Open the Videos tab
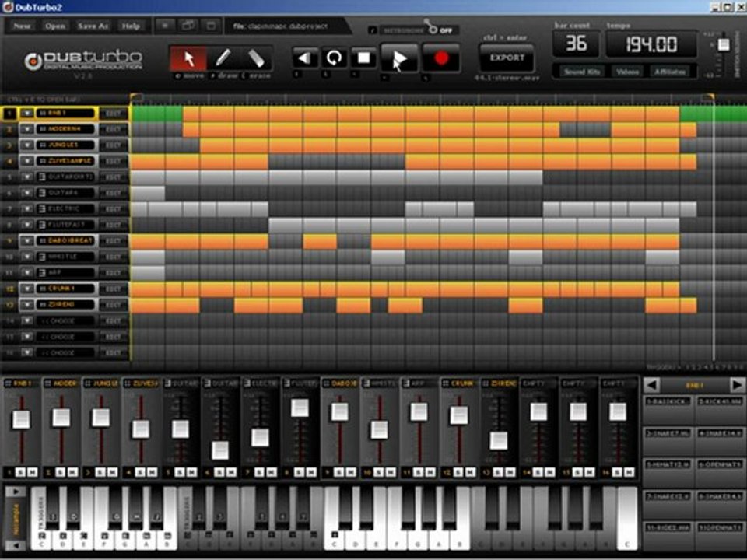This screenshot has width=747, height=560. tap(627, 72)
